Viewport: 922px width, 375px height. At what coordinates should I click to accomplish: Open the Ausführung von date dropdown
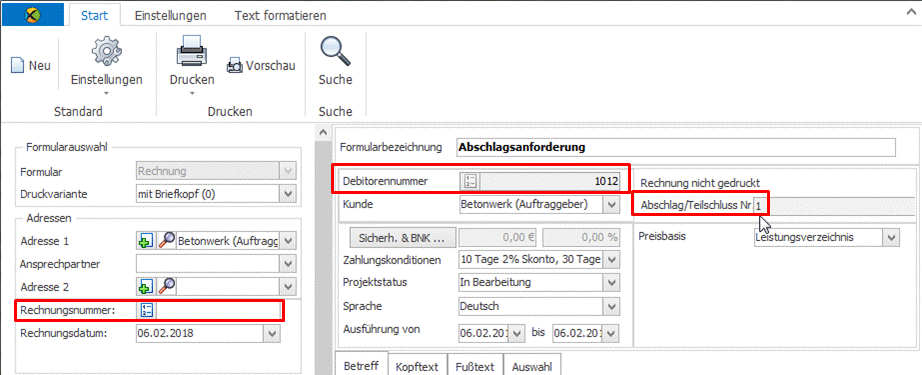click(x=517, y=333)
